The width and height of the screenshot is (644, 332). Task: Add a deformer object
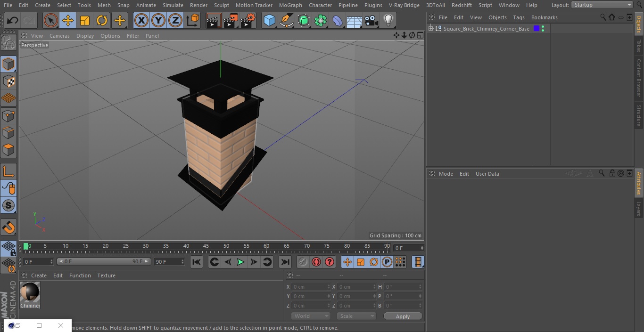(338, 21)
